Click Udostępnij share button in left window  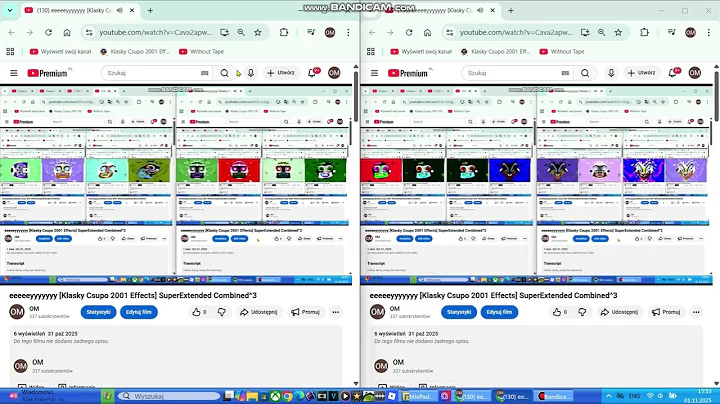click(259, 312)
